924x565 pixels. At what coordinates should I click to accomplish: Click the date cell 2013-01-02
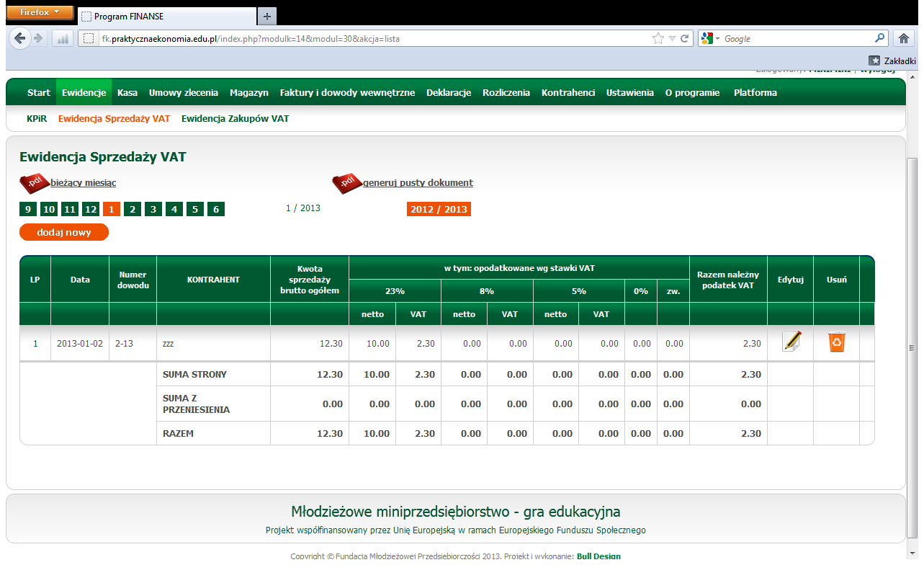click(80, 344)
